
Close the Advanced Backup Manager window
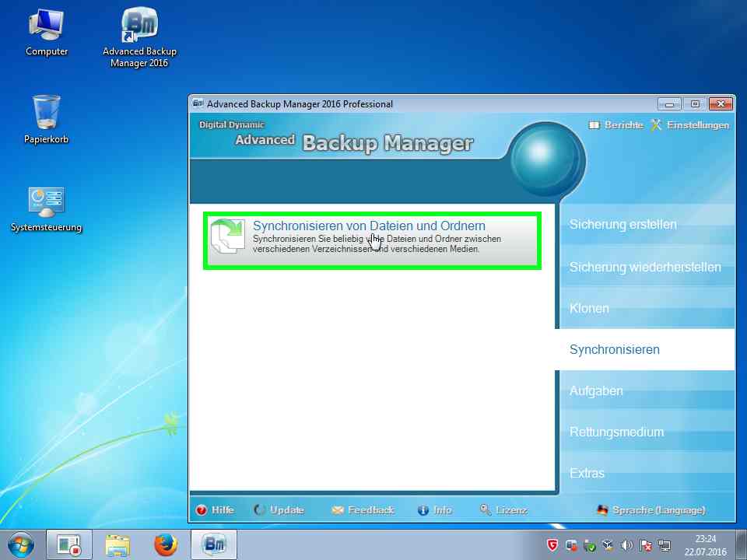(x=721, y=103)
